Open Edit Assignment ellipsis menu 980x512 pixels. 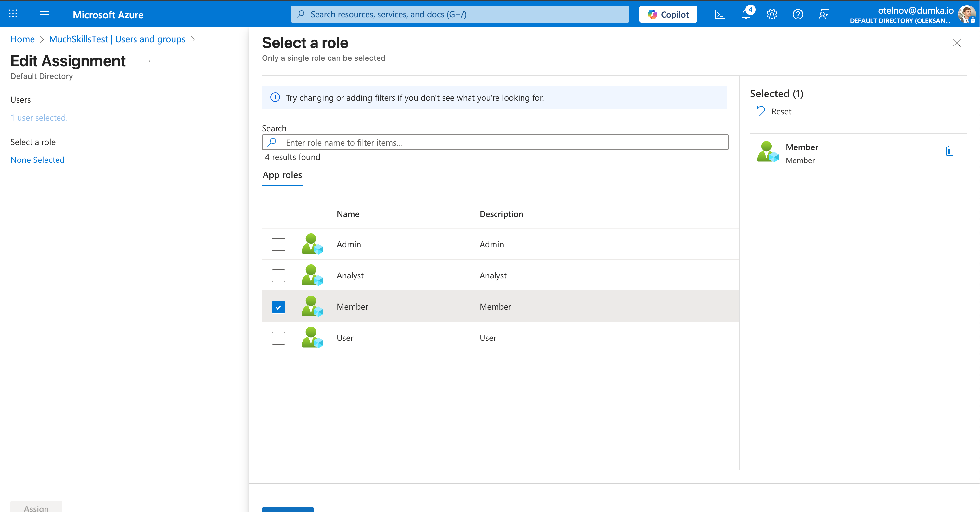point(147,61)
